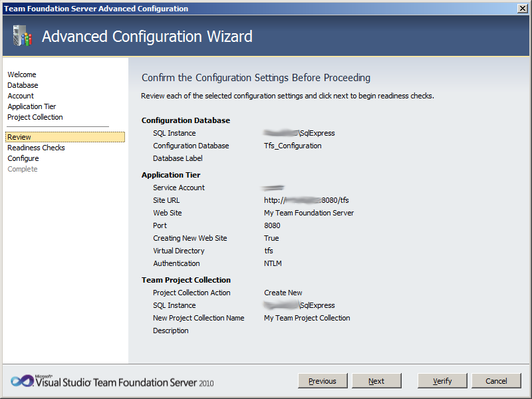
Task: Click the New Project Collection Name label
Action: [198, 318]
